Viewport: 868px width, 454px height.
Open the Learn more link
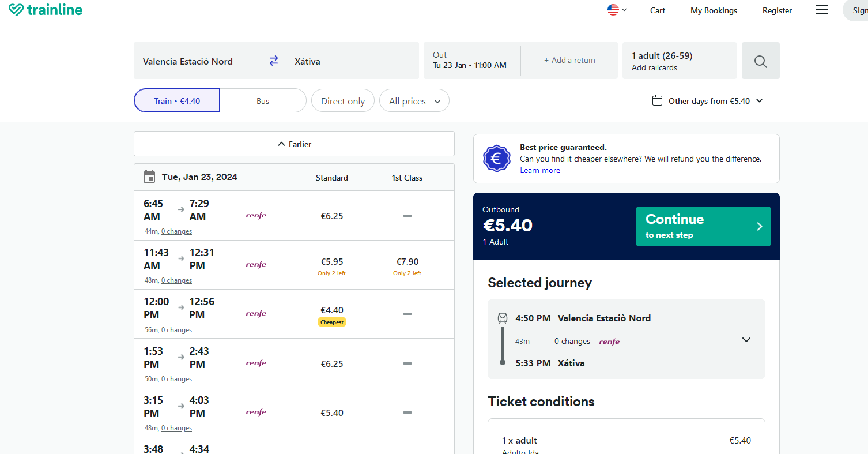point(539,170)
